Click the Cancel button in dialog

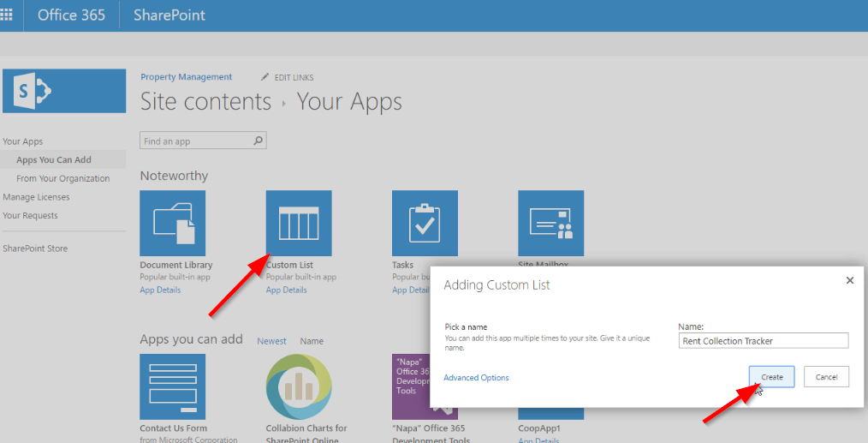(x=826, y=377)
